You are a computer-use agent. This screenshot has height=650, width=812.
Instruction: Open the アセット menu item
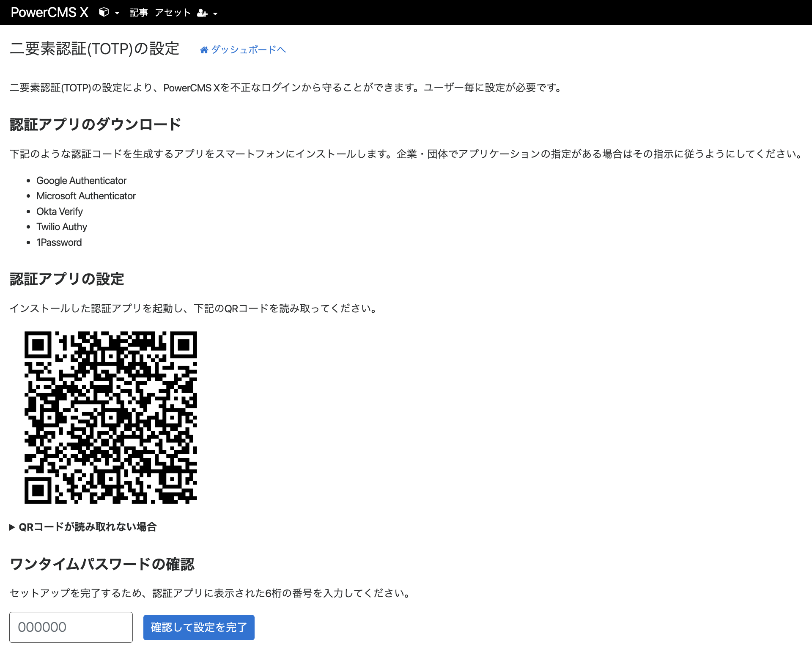(172, 12)
